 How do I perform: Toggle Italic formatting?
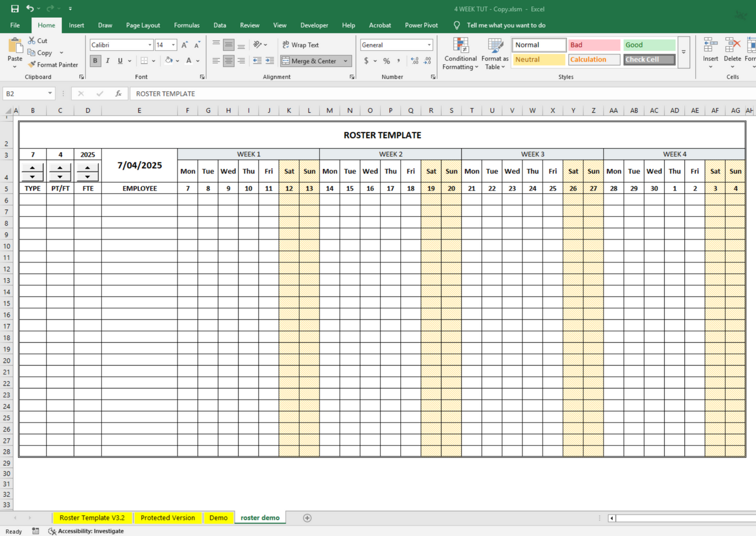pos(108,61)
